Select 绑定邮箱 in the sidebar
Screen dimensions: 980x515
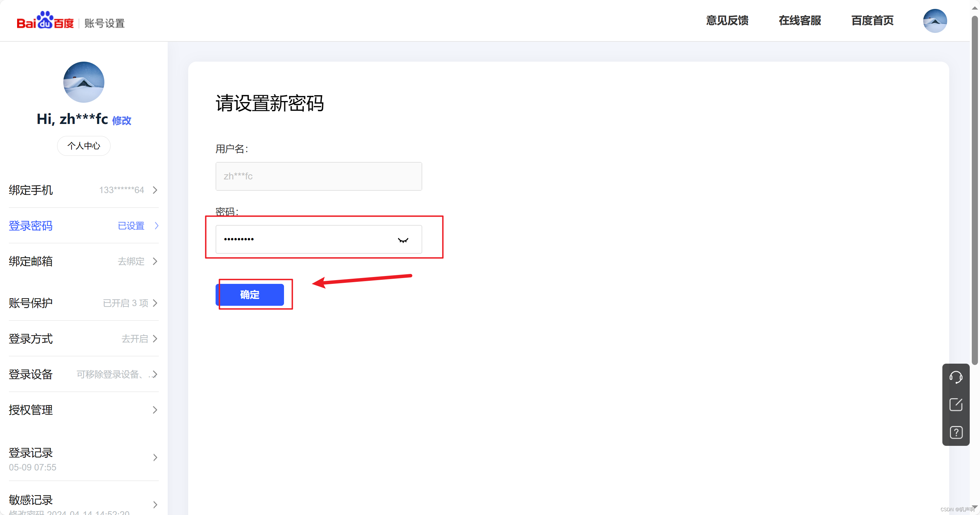coord(30,262)
